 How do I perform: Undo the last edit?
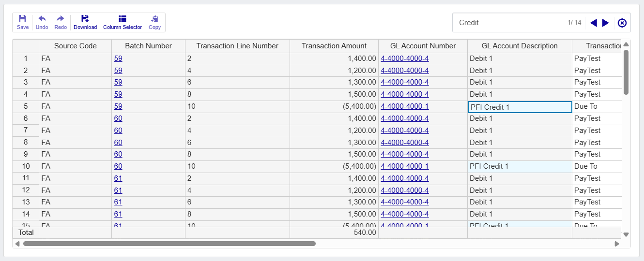tap(42, 22)
